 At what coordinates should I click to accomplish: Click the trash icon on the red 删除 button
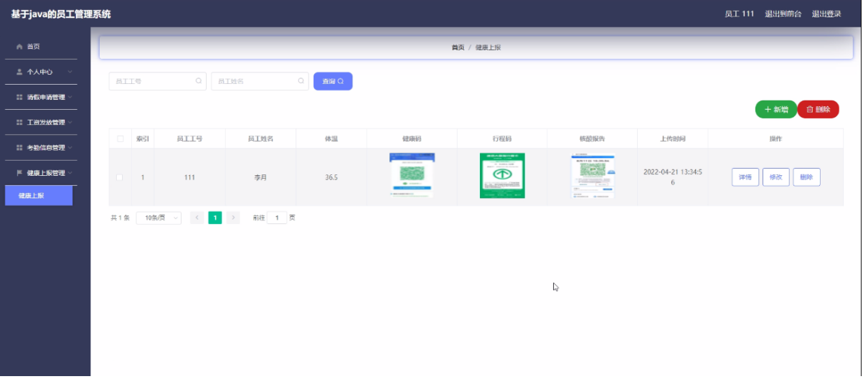(810, 110)
